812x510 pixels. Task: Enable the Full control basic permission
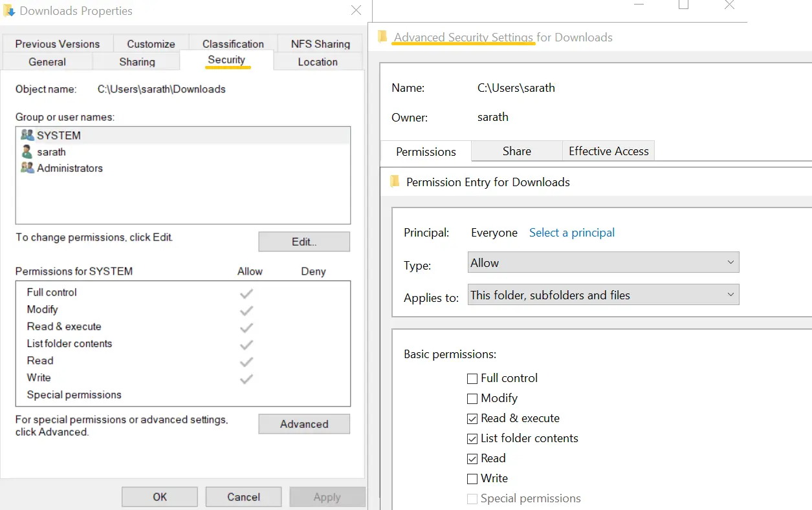pyautogui.click(x=472, y=378)
